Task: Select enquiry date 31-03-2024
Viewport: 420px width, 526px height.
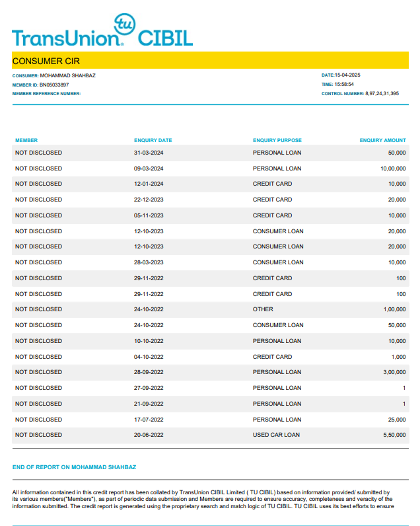Action: point(149,153)
